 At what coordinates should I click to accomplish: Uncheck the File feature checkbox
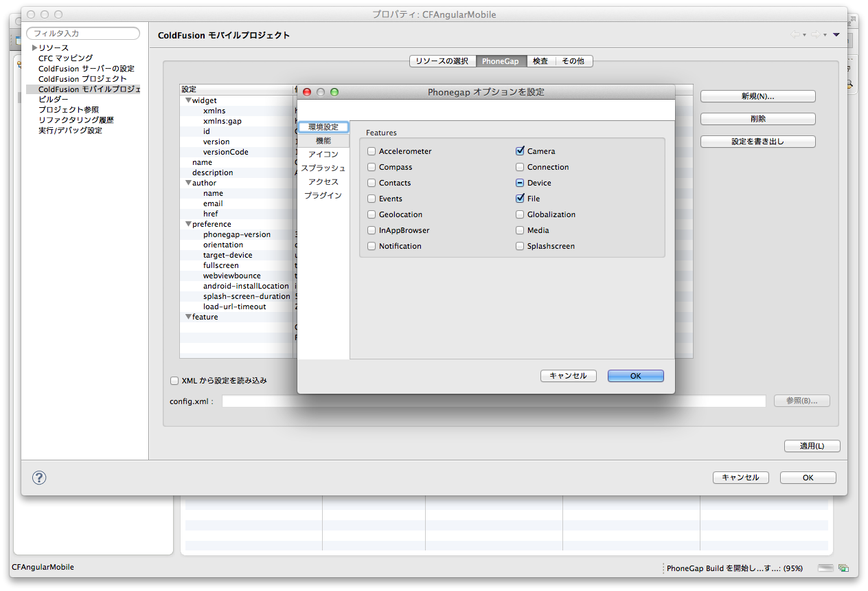click(x=520, y=199)
